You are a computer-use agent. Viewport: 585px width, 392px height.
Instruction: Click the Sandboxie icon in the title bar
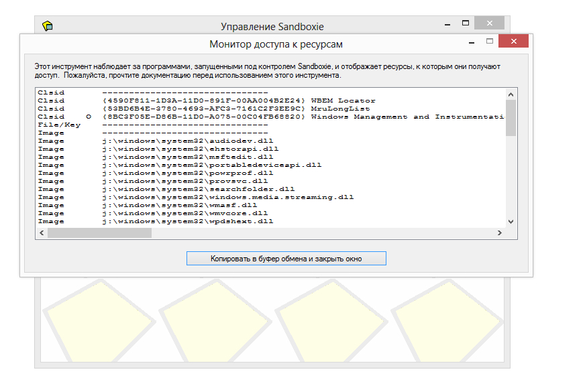pyautogui.click(x=48, y=26)
